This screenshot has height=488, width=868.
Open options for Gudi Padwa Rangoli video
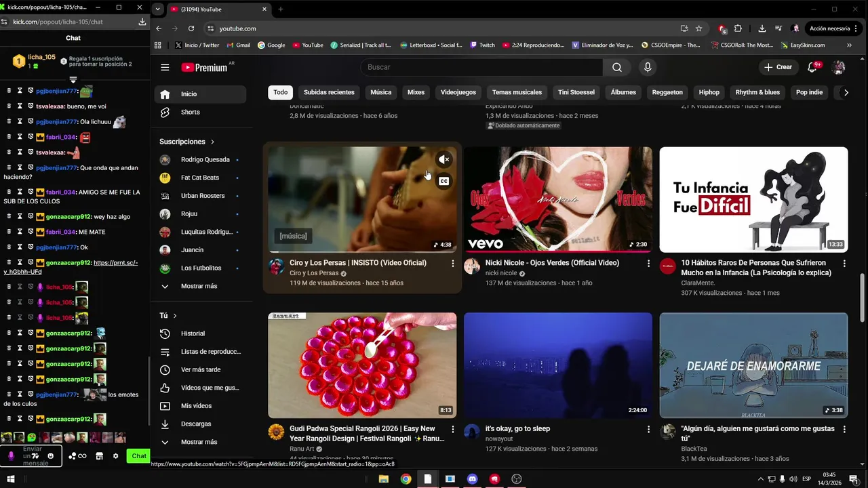pos(453,429)
